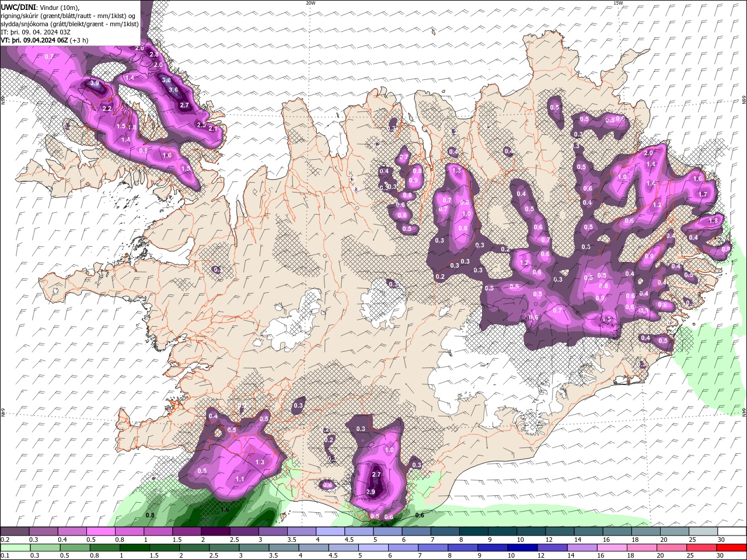Screen dimensions: 747x560
Task: Select upper legend swatch between 25 and 30
Action: tap(703, 531)
